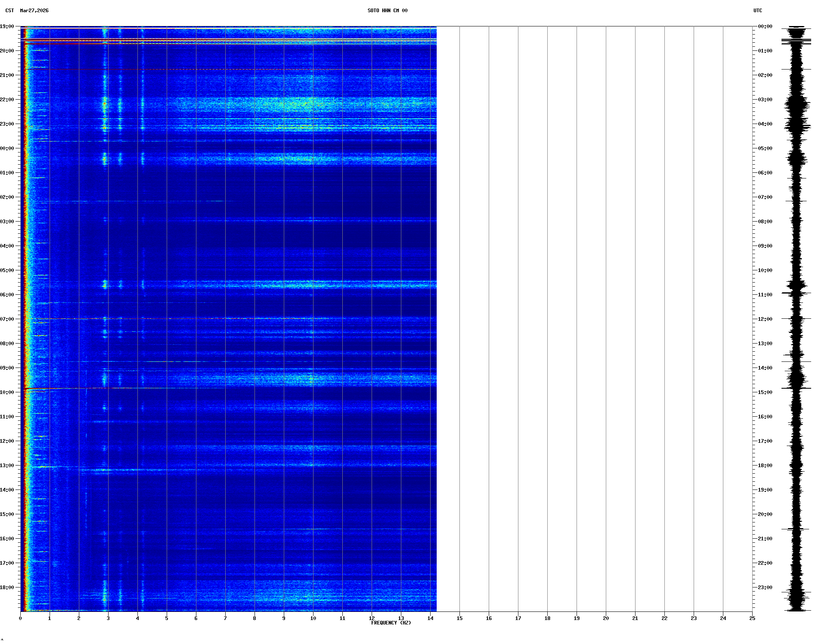Click the 3 Hz frequency axis label

coord(108,618)
